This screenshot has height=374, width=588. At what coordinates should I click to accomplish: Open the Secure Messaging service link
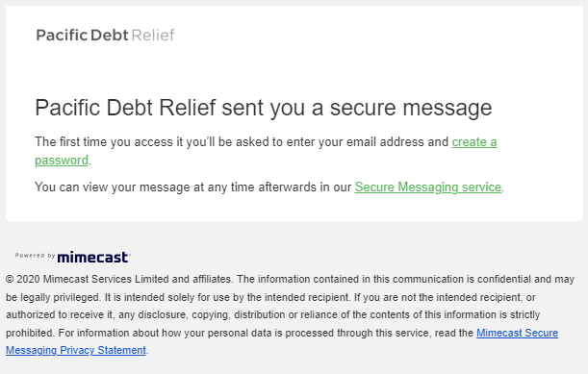[428, 187]
